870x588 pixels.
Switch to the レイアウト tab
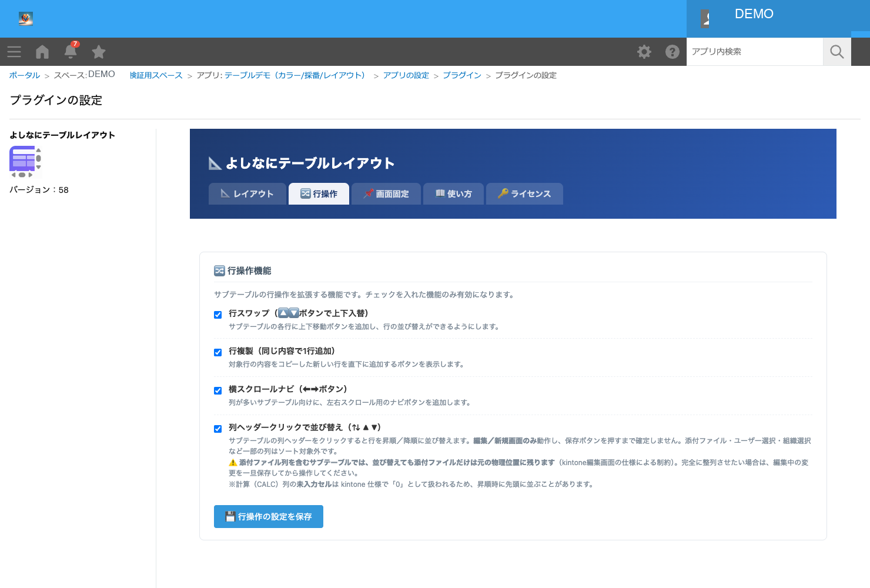coord(247,193)
